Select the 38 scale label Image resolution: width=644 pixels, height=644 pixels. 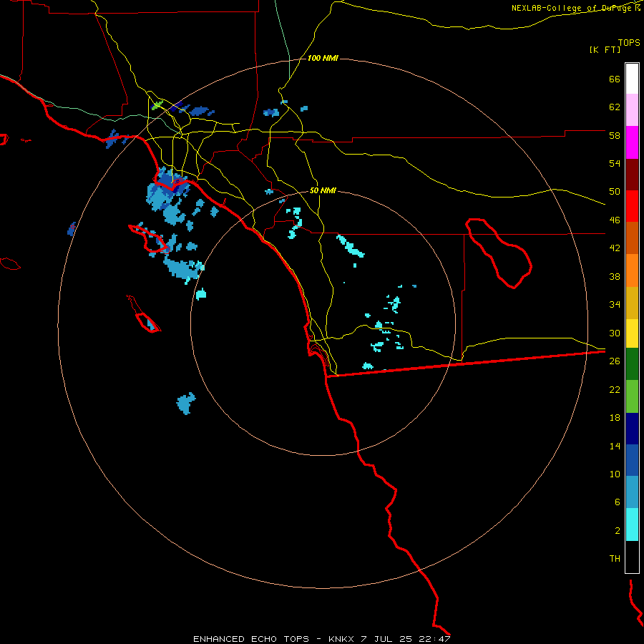coord(615,276)
